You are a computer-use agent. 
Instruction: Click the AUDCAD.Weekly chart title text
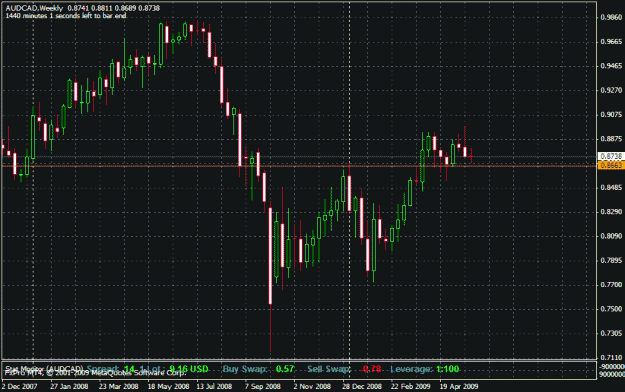click(34, 8)
